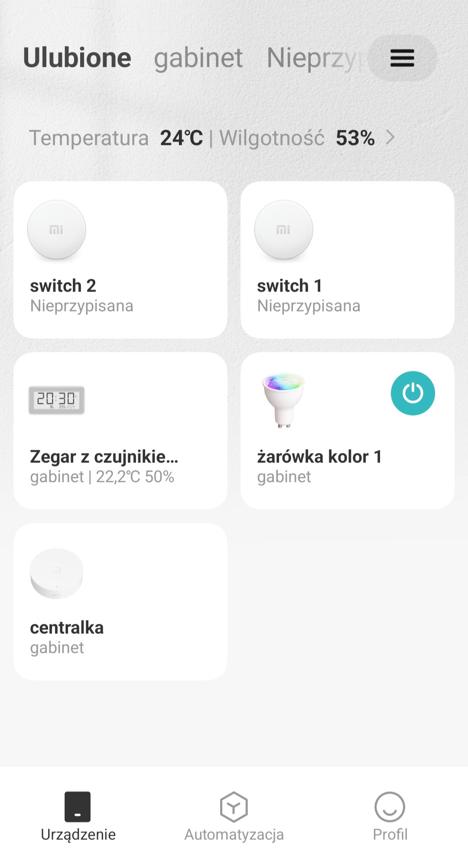Tap the clock sensor device image
The height and width of the screenshot is (868, 468).
click(x=56, y=400)
